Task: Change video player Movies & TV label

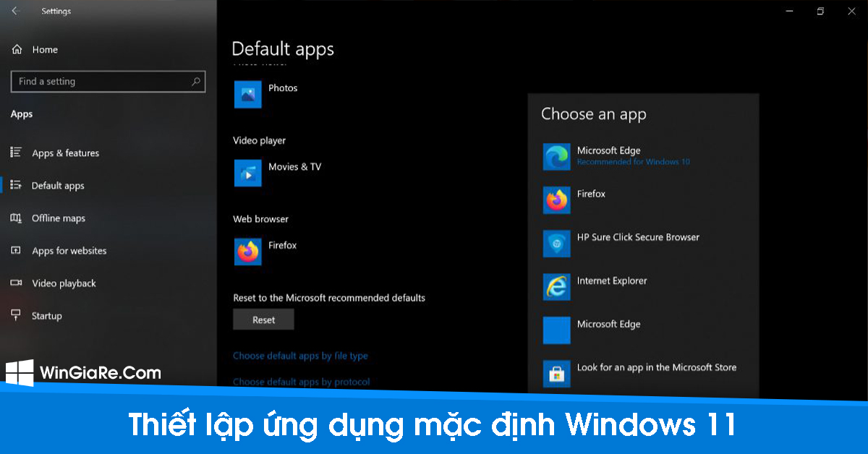Action: click(x=294, y=167)
